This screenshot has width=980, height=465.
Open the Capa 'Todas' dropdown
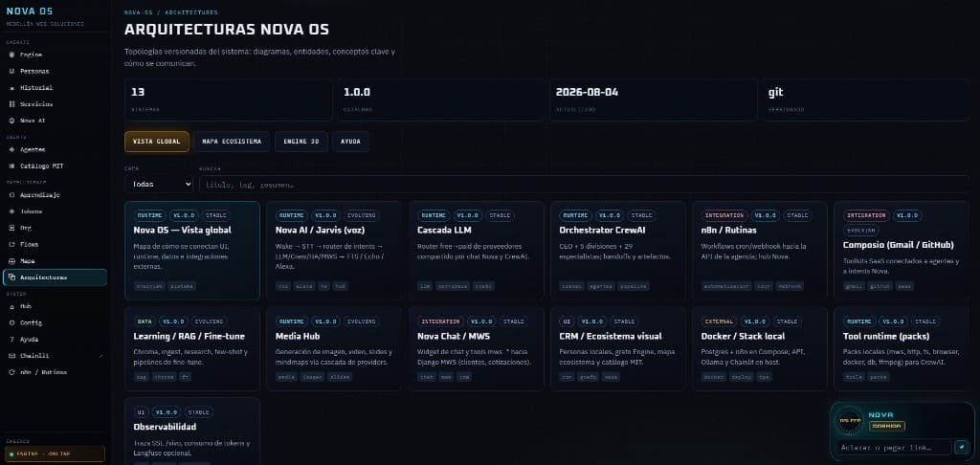coord(159,185)
